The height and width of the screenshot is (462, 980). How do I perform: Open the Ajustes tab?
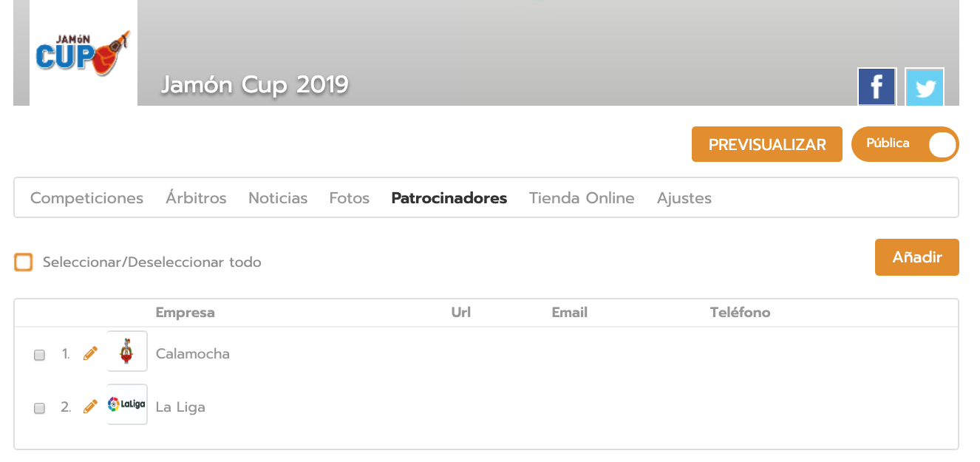pos(684,198)
